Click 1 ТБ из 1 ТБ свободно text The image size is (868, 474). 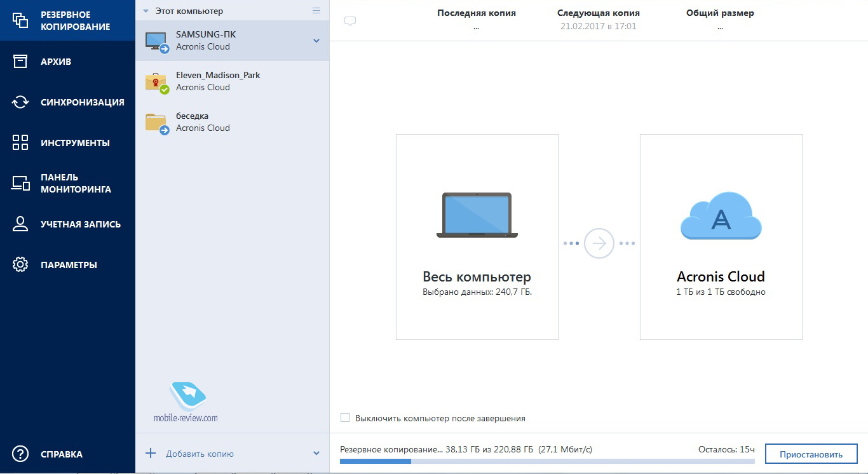[721, 292]
